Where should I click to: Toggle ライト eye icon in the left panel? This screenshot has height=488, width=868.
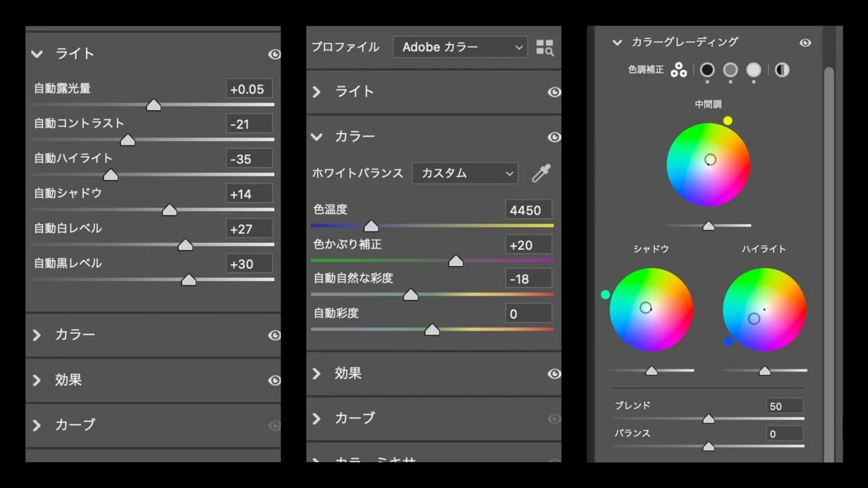pos(274,54)
